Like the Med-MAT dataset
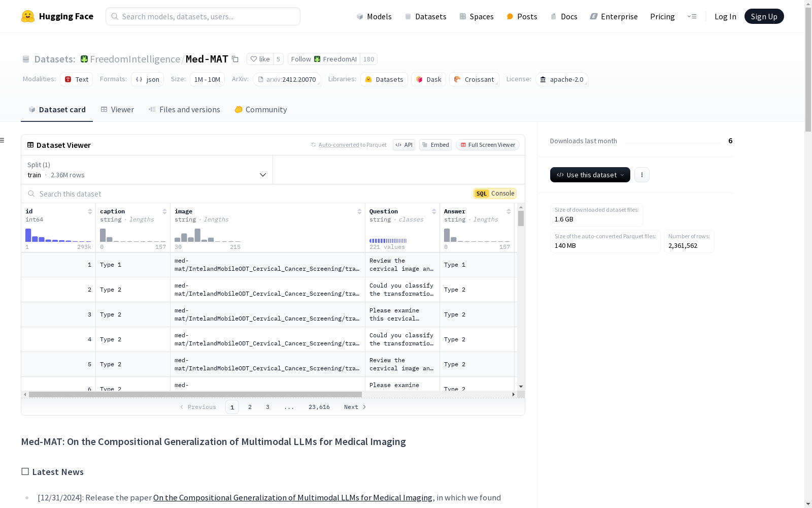 (x=260, y=59)
